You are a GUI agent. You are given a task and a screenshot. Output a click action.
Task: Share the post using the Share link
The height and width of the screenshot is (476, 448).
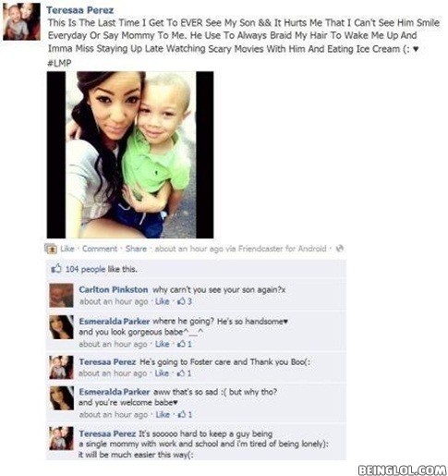(136, 249)
